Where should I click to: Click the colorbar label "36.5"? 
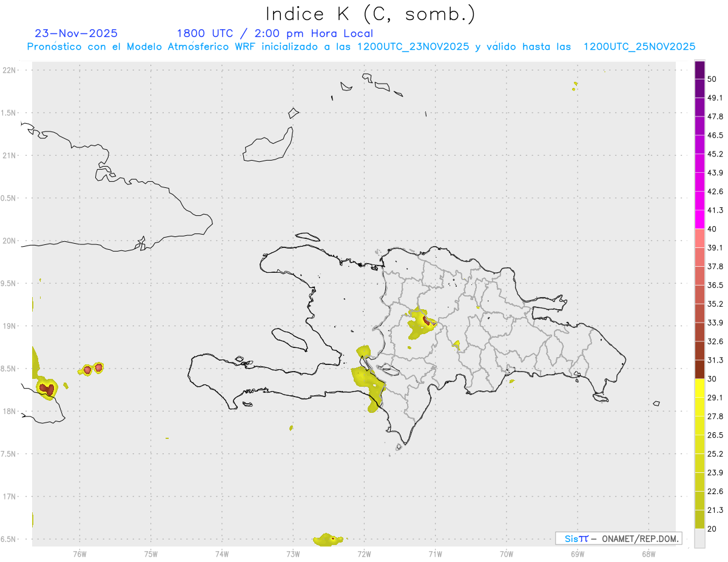click(x=715, y=285)
